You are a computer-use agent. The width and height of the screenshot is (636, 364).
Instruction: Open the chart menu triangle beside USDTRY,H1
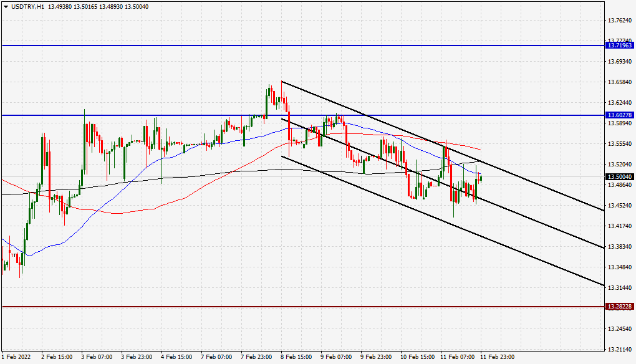click(x=6, y=7)
